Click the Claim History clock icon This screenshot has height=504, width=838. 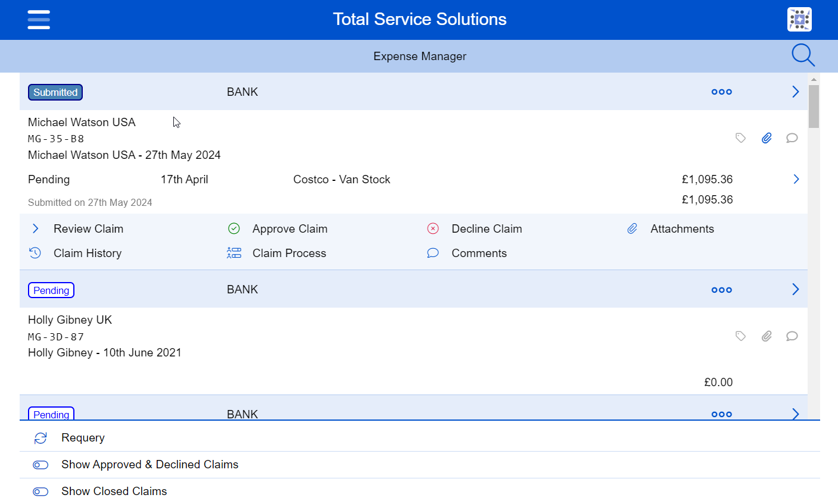pyautogui.click(x=35, y=253)
